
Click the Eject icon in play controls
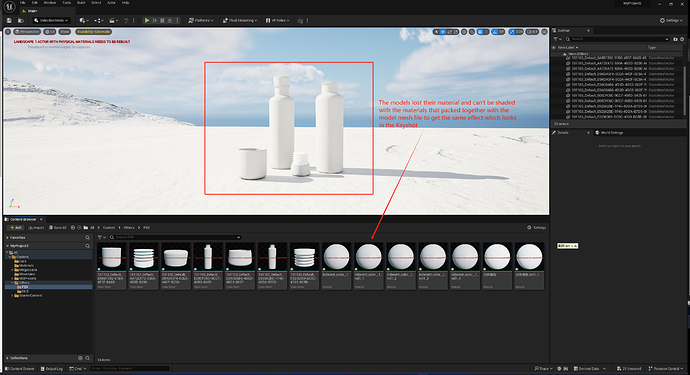click(170, 20)
